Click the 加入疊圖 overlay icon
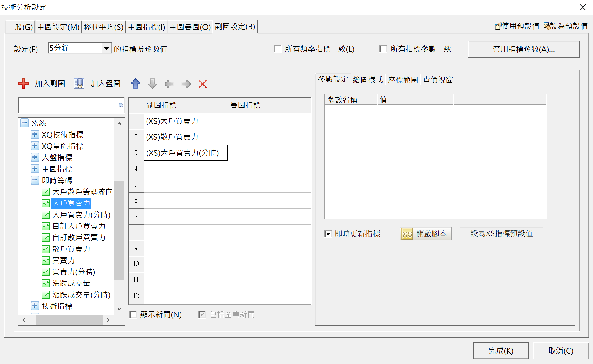The height and width of the screenshot is (364, 593). point(79,84)
